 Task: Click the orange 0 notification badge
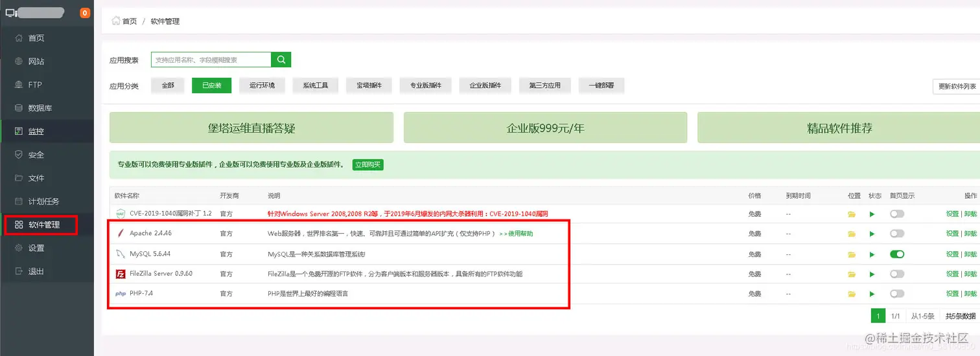(85, 13)
